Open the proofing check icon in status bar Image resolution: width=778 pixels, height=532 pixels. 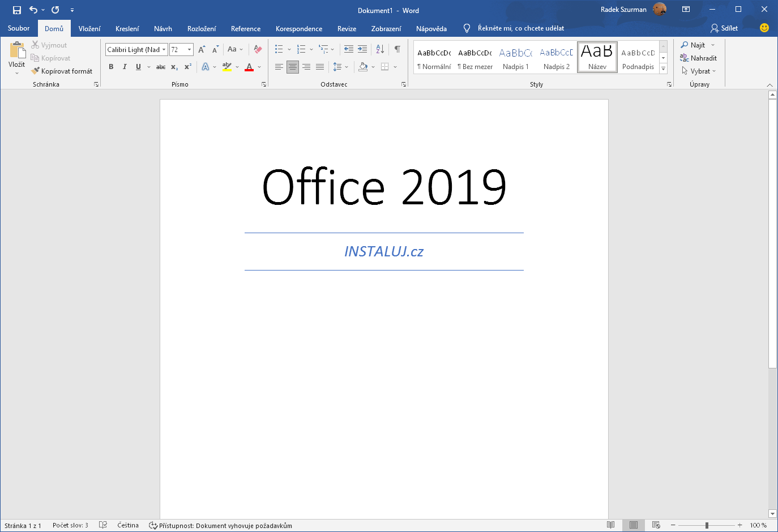[x=103, y=525]
